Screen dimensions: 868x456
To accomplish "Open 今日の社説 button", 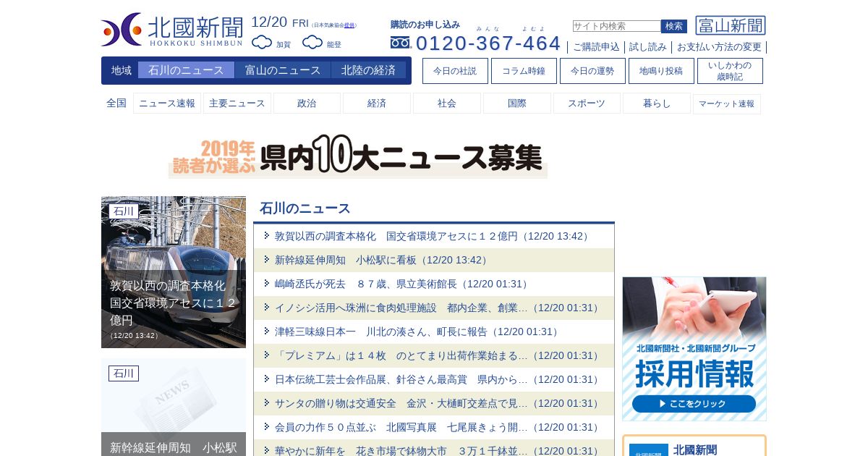I will (455, 71).
